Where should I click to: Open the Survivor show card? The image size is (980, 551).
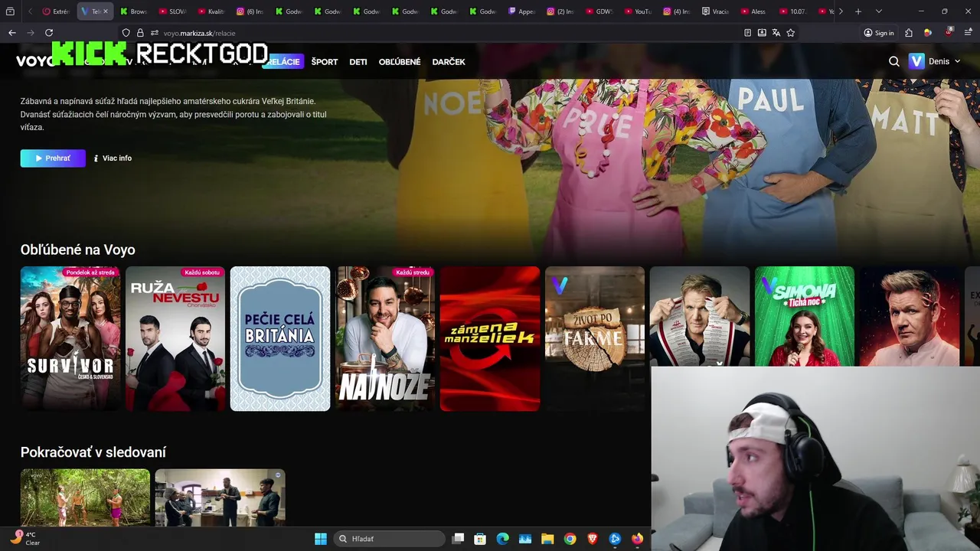(x=70, y=338)
